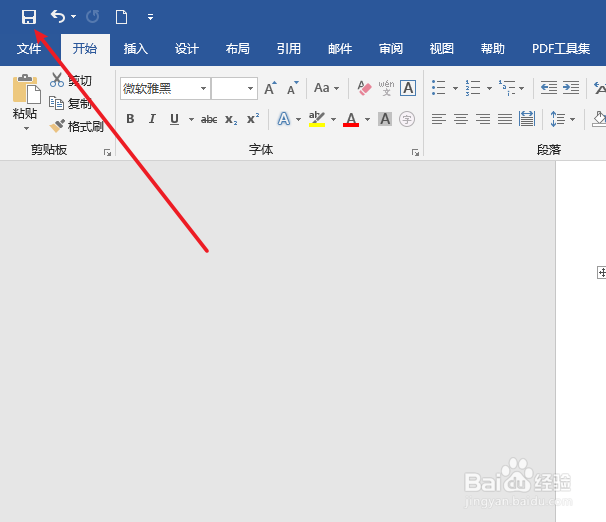The height and width of the screenshot is (522, 606).
Task: Open the Undo history dropdown arrow
Action: (73, 17)
